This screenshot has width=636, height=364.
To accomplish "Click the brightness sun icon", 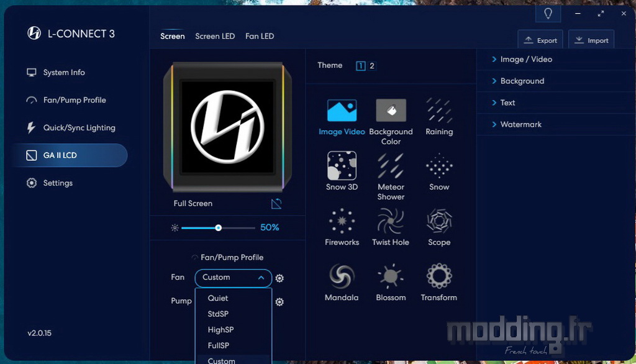I will (x=175, y=227).
